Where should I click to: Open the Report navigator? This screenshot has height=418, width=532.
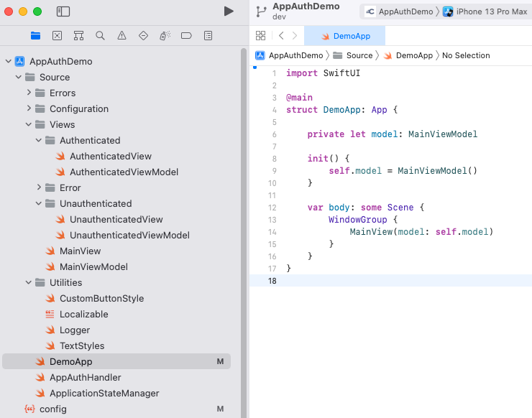(208, 36)
